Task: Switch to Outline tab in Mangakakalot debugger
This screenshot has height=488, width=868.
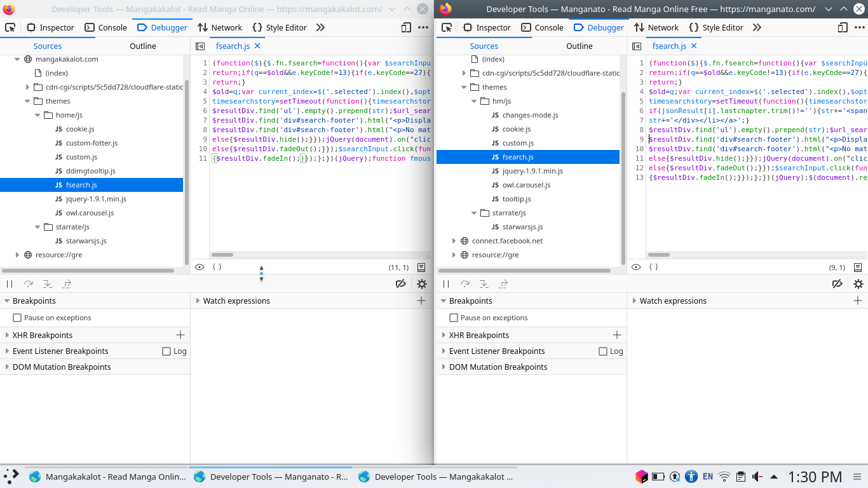Action: click(x=143, y=46)
